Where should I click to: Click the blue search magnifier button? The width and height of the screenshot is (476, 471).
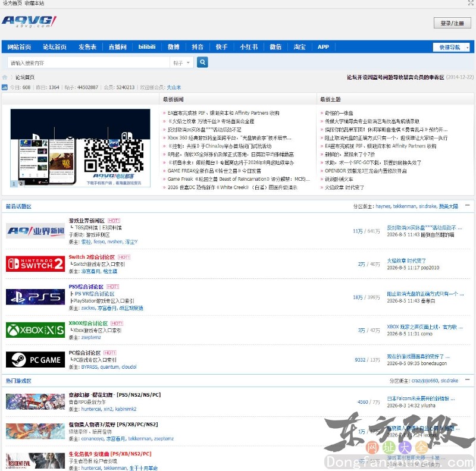(202, 62)
